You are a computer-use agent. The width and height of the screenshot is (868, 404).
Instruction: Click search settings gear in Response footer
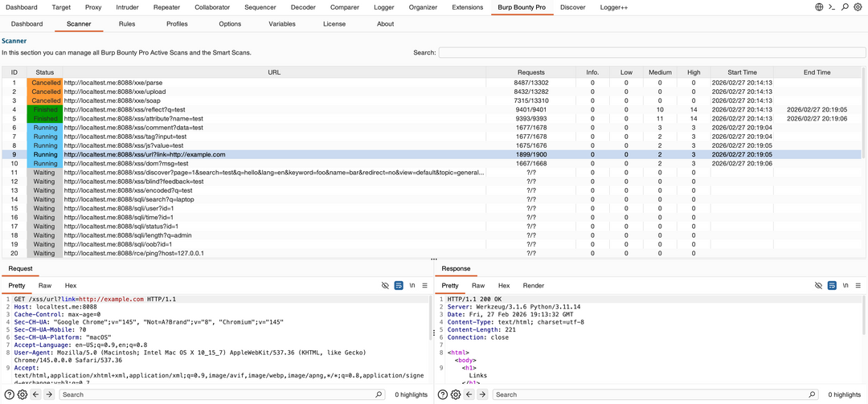click(x=457, y=394)
